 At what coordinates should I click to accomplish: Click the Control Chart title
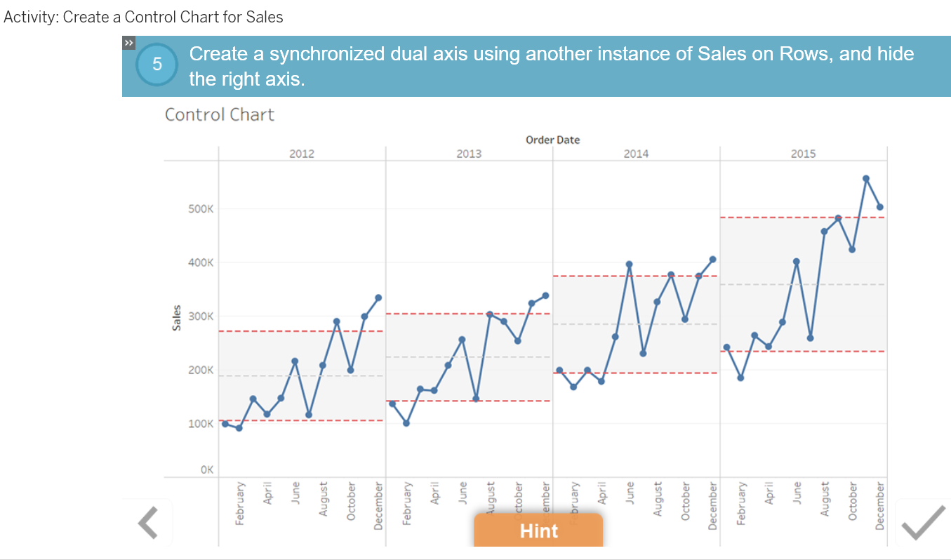pyautogui.click(x=220, y=115)
